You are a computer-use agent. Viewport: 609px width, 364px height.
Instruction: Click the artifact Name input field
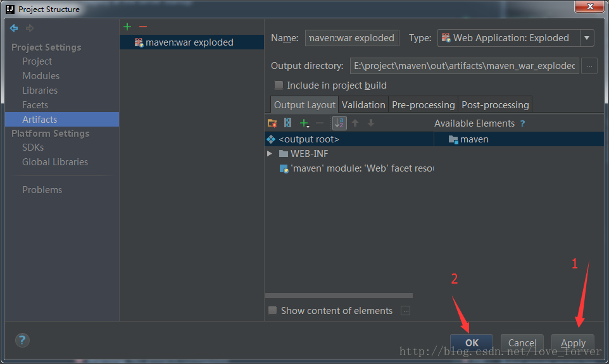(352, 38)
